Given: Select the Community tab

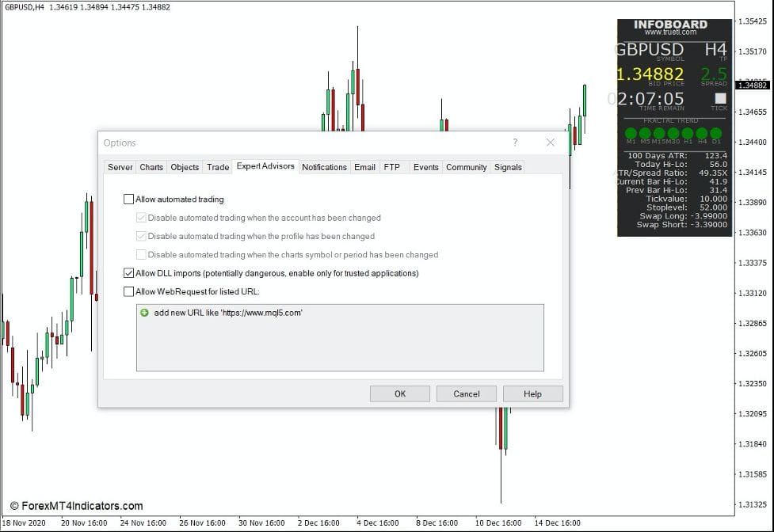Looking at the screenshot, I should 466,167.
